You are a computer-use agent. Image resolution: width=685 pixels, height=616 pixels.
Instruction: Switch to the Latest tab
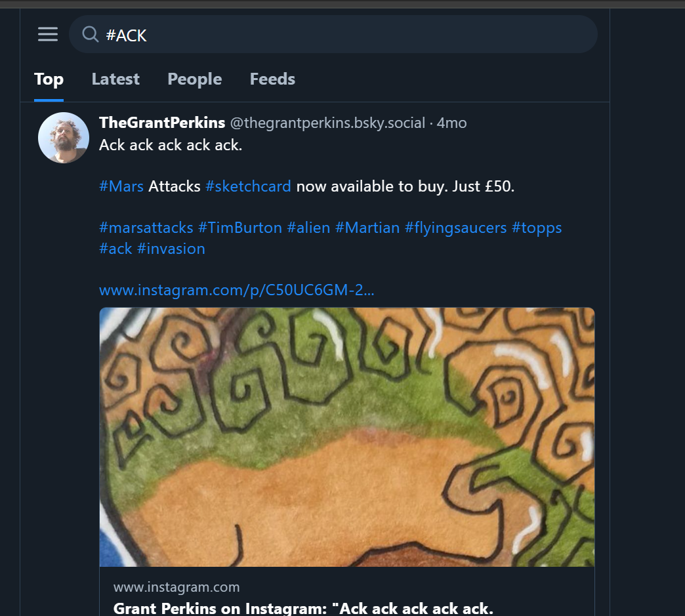115,79
